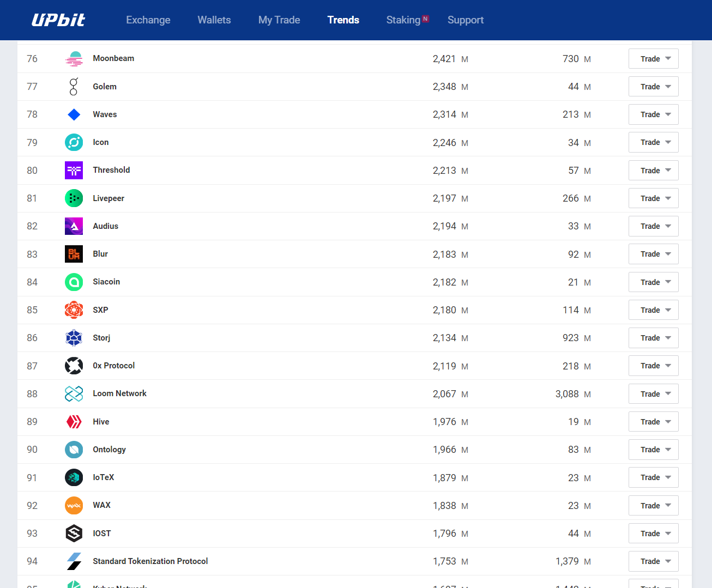This screenshot has height=588, width=712.
Task: Open Trade dropdown for Ontology
Action: point(654,450)
